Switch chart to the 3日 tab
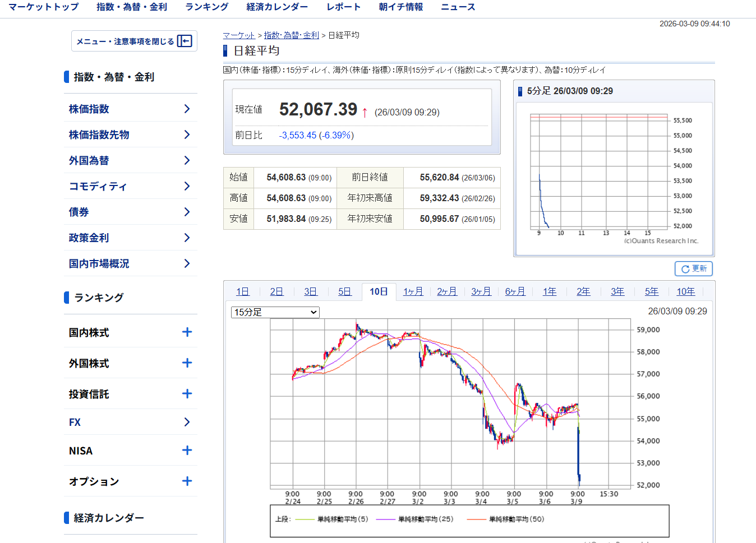The width and height of the screenshot is (756, 543). pyautogui.click(x=311, y=291)
